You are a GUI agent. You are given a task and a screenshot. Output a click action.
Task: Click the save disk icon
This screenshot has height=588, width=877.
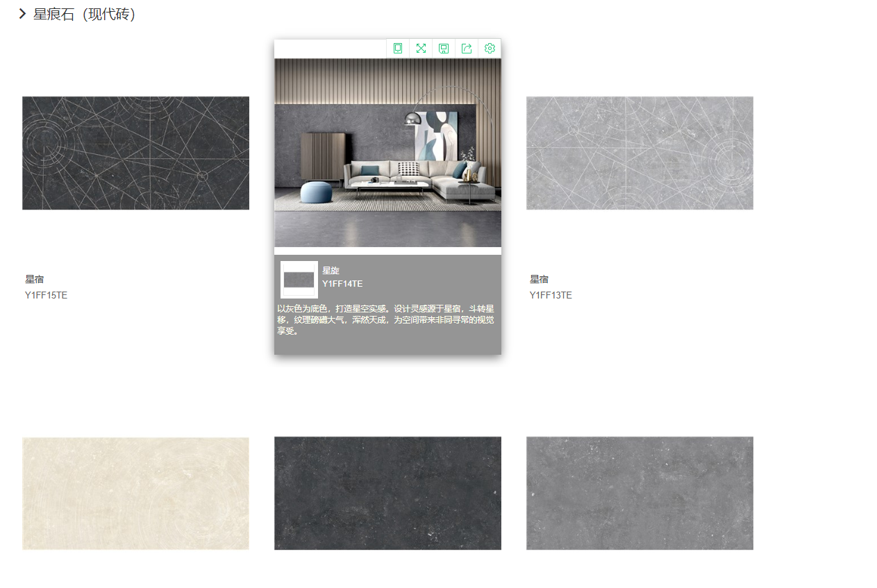pos(444,49)
